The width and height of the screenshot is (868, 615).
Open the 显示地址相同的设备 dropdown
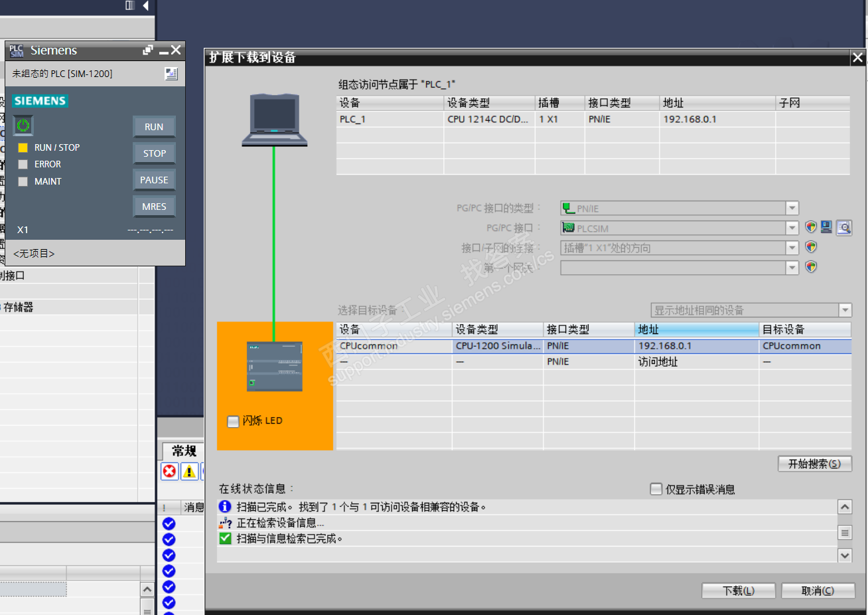point(845,310)
